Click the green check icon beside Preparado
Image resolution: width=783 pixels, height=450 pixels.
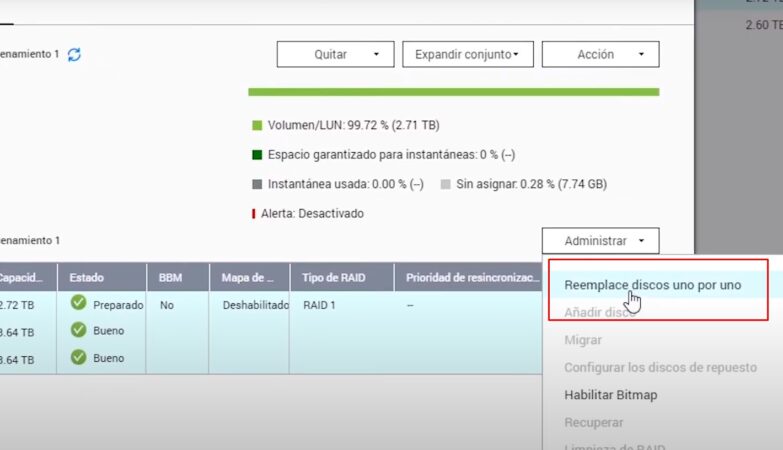(78, 303)
